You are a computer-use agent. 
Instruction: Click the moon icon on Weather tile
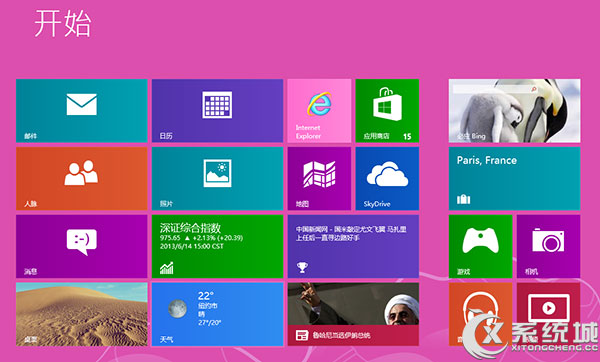[178, 308]
